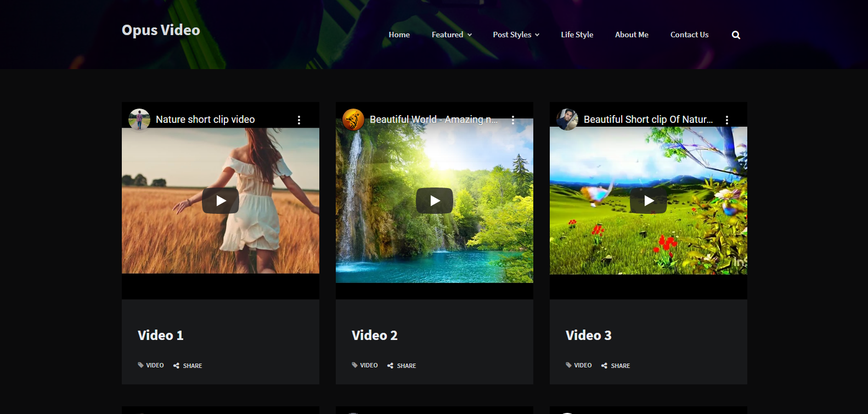This screenshot has width=868, height=414.
Task: Click the tag icon under Video 3
Action: [x=568, y=365]
